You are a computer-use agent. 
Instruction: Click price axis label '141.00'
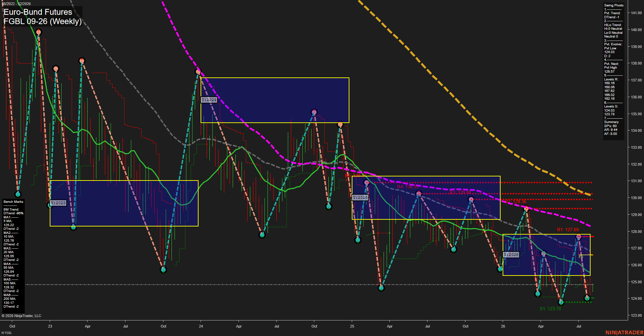(636, 13)
